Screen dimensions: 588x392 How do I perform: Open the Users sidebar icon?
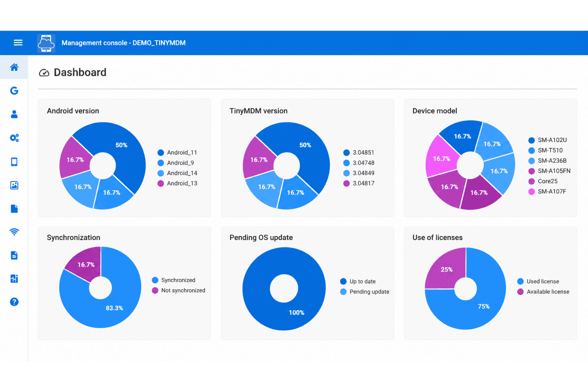[x=14, y=114]
